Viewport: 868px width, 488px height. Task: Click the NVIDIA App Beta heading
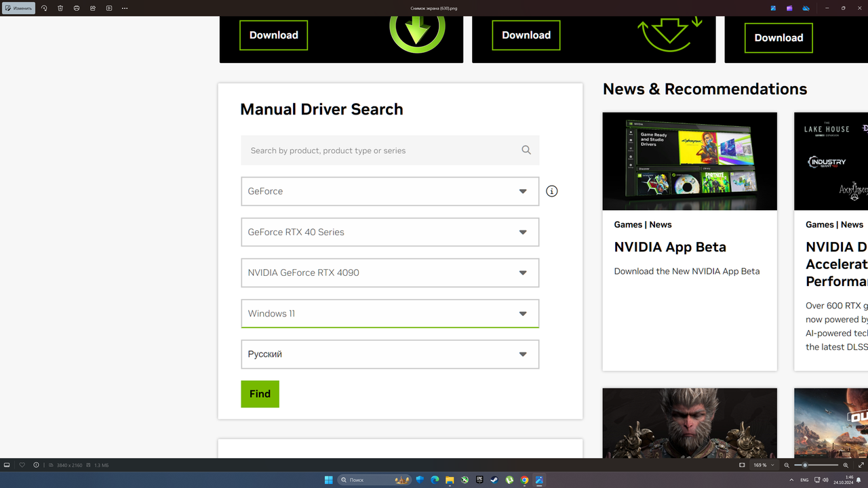[670, 247]
